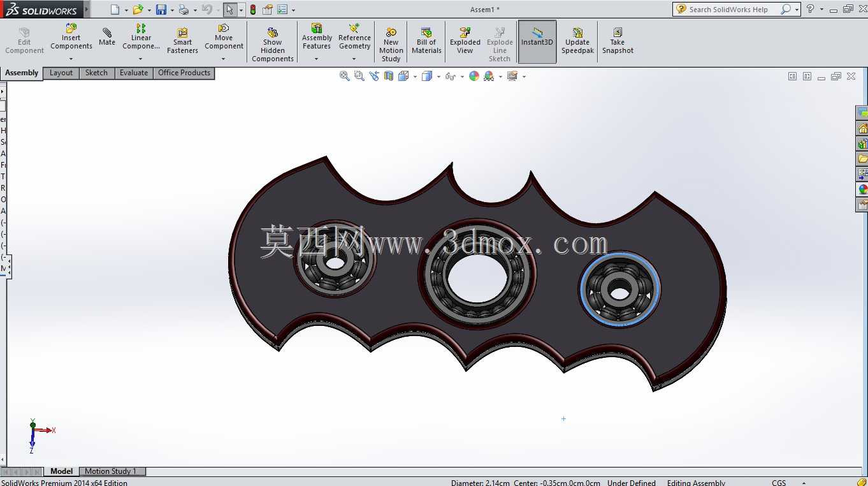Print the document using the printer icon
The width and height of the screenshot is (868, 486).
pos(184,10)
